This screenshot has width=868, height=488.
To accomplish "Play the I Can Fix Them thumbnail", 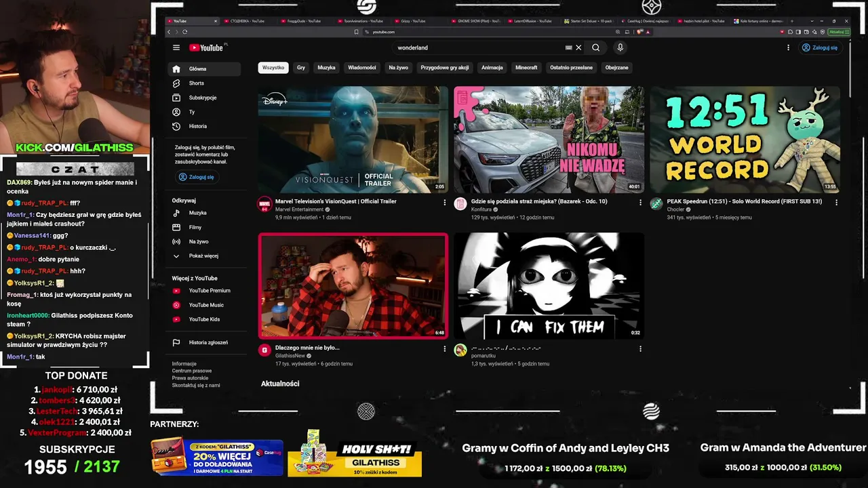I will pos(549,285).
